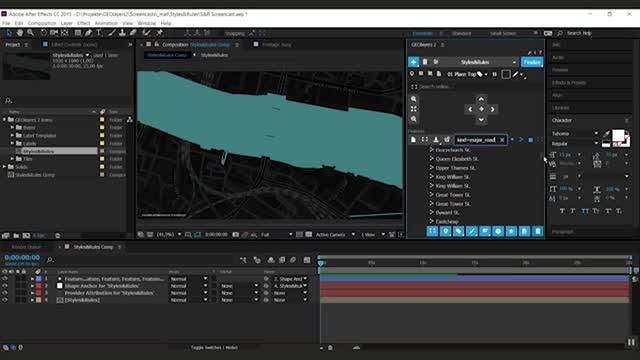The width and height of the screenshot is (640, 360).
Task: Select the Hand tool in the toolbar
Action: (20, 33)
